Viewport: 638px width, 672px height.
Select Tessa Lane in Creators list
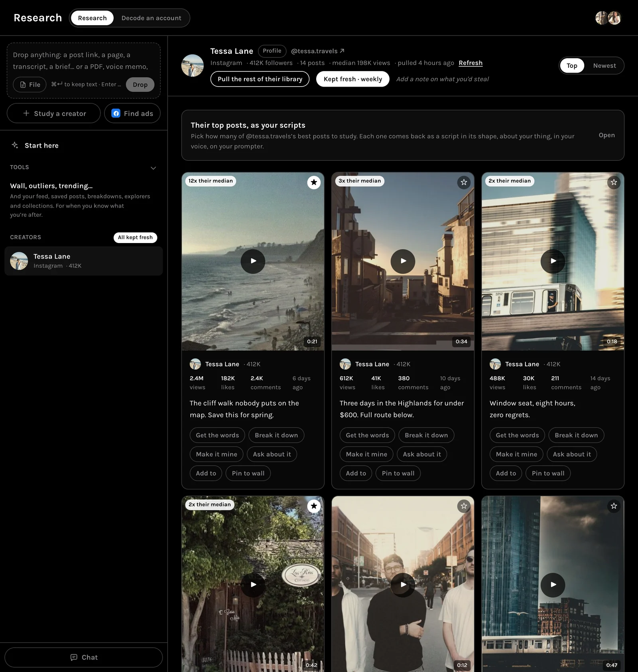point(84,261)
